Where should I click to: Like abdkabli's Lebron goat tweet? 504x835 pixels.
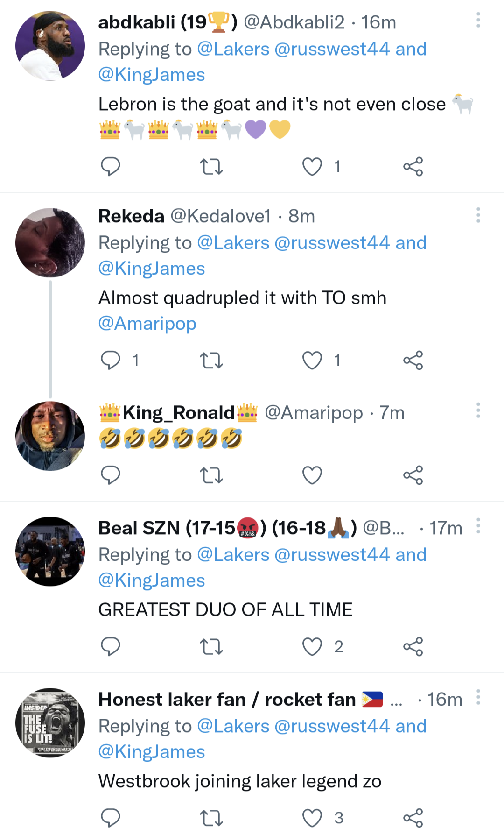click(312, 167)
